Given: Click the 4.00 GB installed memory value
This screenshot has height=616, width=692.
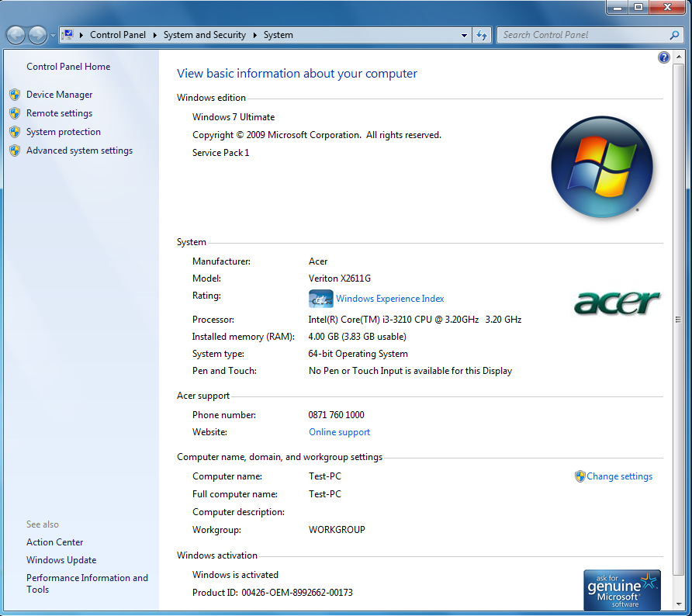Looking at the screenshot, I should (x=357, y=337).
